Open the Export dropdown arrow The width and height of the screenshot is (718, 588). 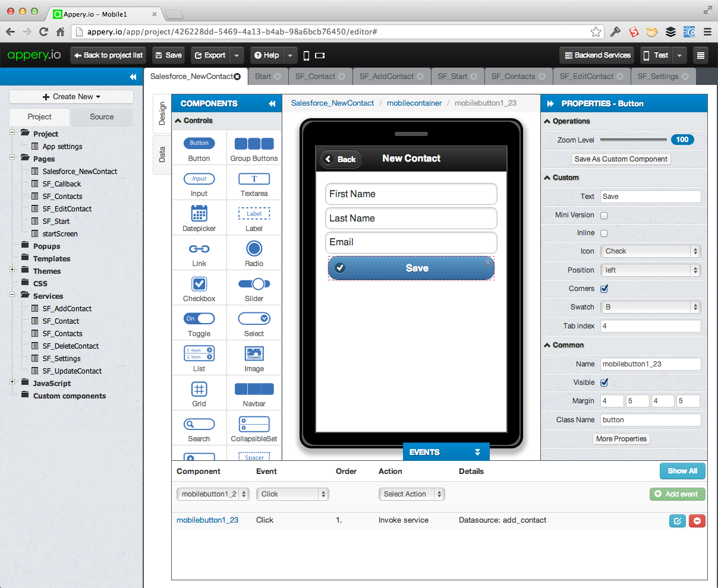click(x=237, y=55)
